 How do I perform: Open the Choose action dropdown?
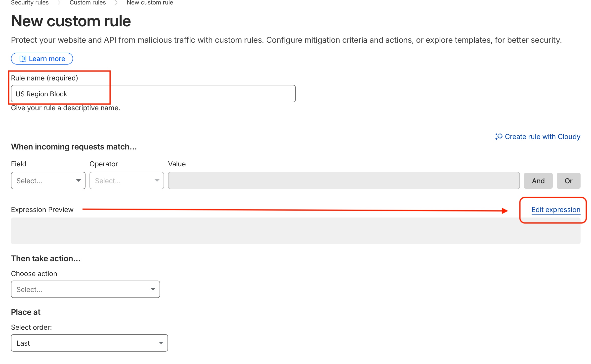tap(85, 289)
